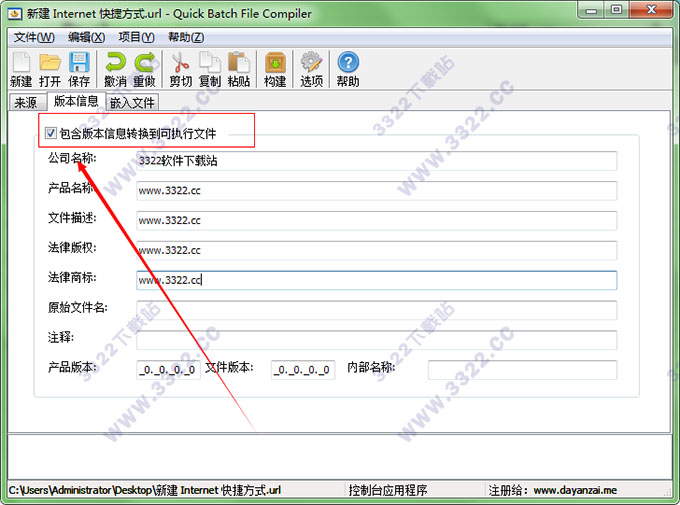Click the 重做 (Redo) arrow icon
Image resolution: width=680 pixels, height=505 pixels.
144,62
